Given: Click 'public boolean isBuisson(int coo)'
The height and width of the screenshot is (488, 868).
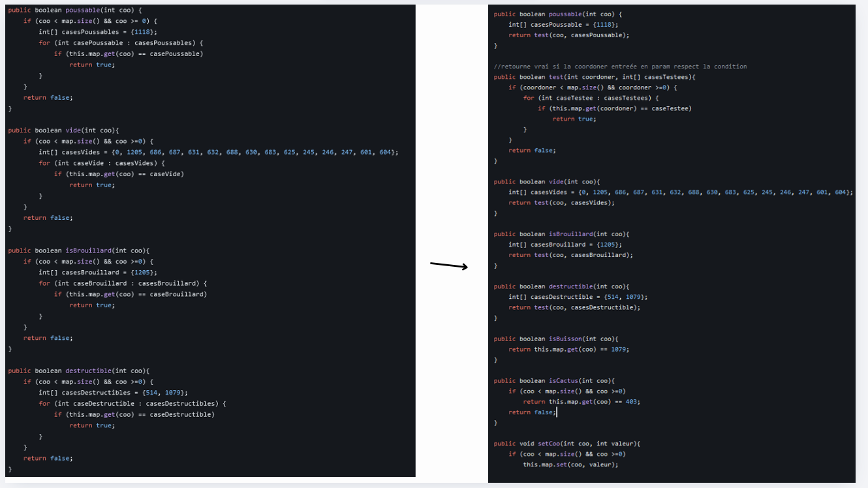Looking at the screenshot, I should (x=556, y=338).
